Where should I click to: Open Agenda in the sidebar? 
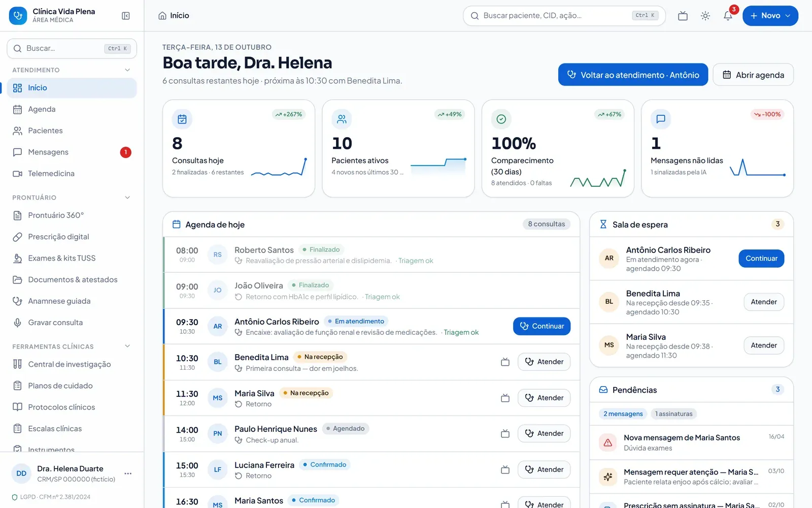coord(72,109)
